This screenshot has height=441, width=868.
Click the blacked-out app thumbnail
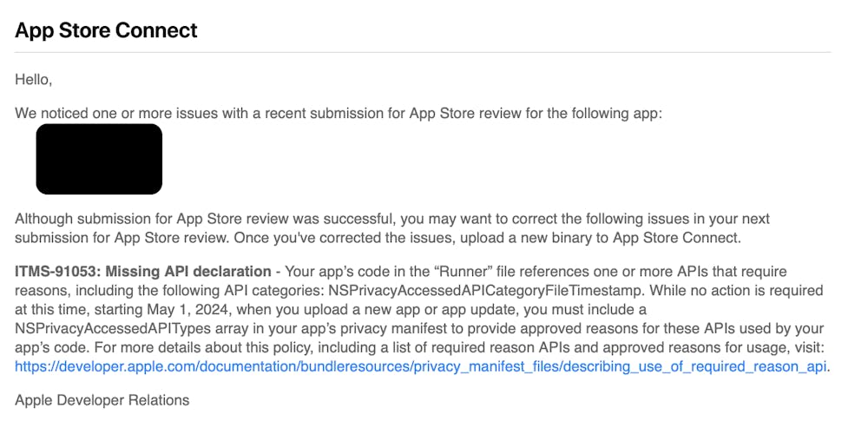pyautogui.click(x=99, y=159)
